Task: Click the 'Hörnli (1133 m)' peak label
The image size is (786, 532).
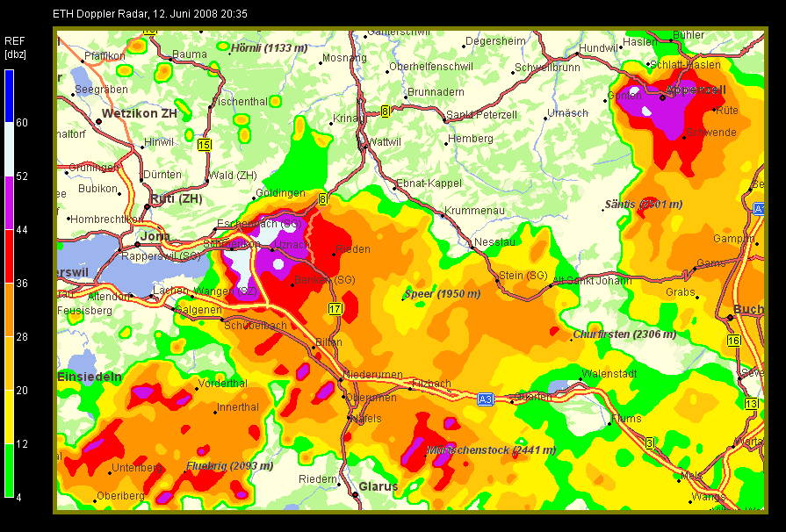Action: (270, 48)
